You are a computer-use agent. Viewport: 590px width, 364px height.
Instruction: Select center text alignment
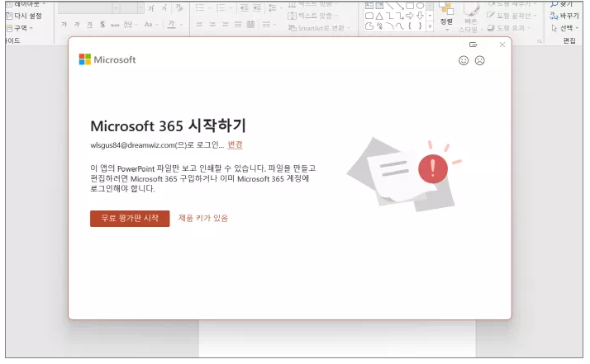click(x=212, y=25)
